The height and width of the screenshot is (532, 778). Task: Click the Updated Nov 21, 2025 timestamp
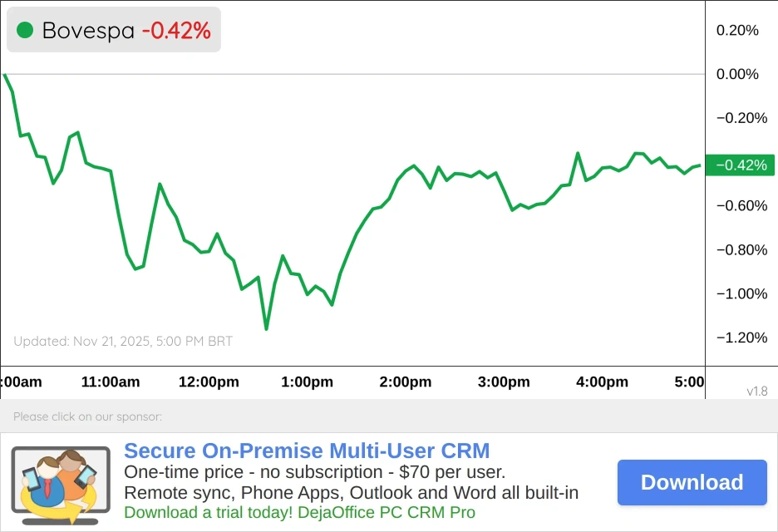click(123, 342)
